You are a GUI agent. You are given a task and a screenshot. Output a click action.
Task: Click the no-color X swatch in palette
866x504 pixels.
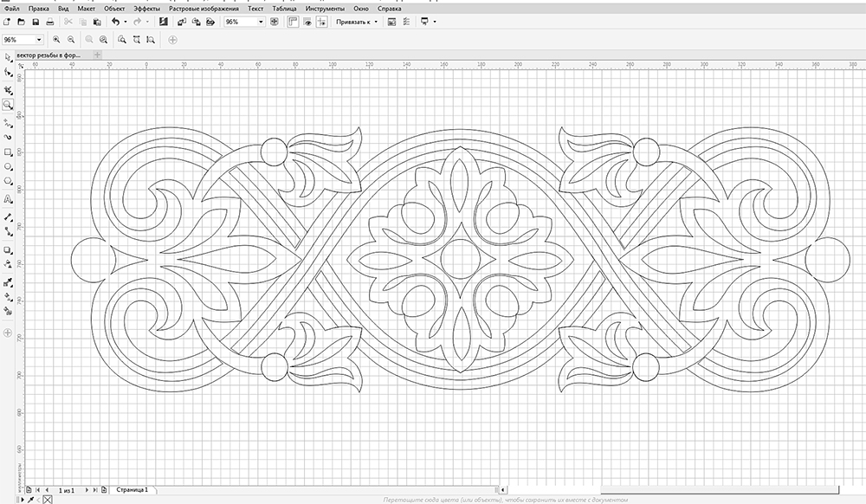tap(48, 500)
